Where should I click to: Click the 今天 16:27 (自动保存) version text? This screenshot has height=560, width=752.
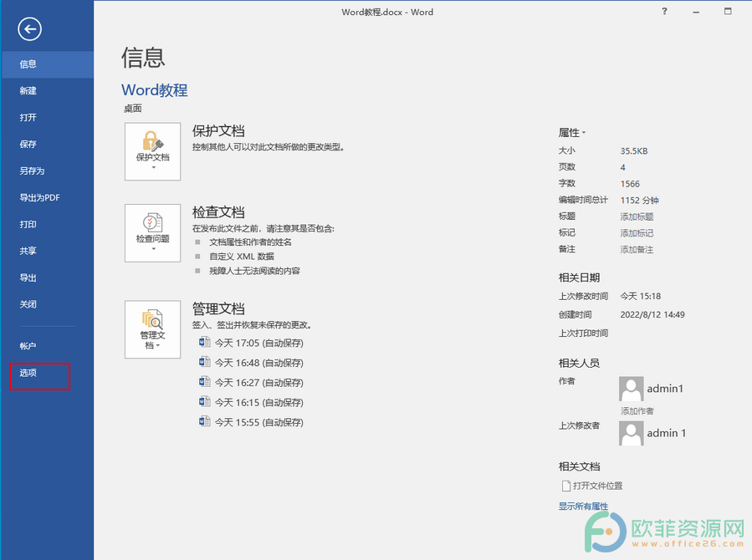click(x=259, y=383)
